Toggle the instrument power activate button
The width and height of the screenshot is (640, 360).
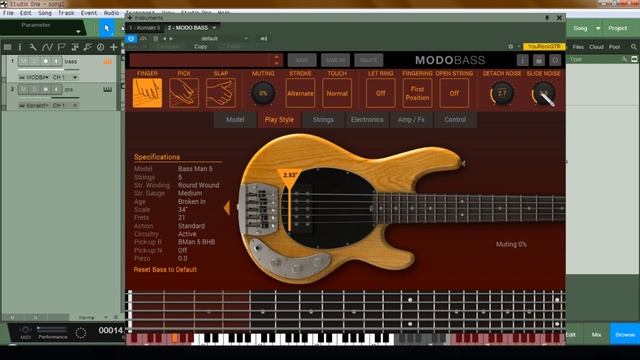131,38
